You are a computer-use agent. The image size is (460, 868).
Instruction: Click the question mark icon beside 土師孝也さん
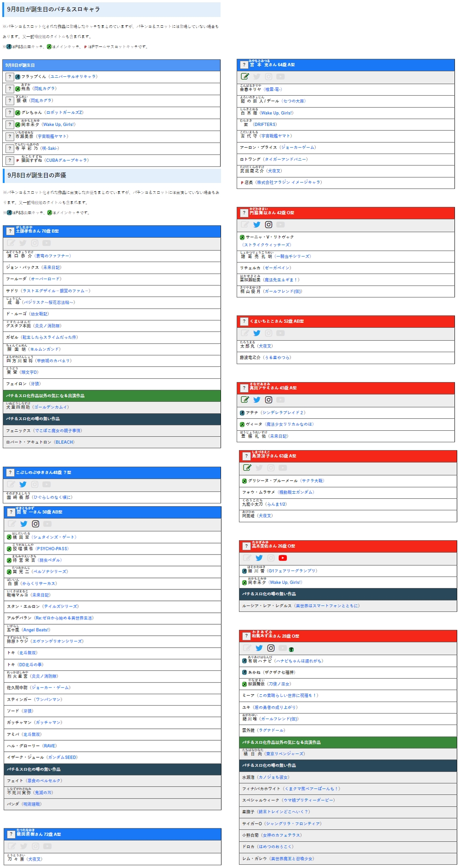(x=10, y=231)
